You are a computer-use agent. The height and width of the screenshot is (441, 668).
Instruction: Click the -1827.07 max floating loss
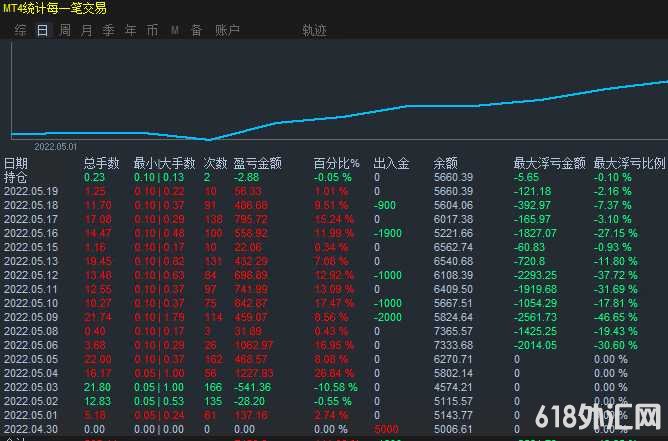pos(536,233)
